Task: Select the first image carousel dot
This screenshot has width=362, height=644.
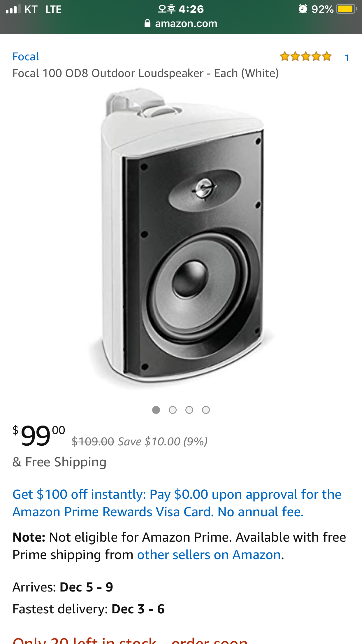Action: coord(156,410)
